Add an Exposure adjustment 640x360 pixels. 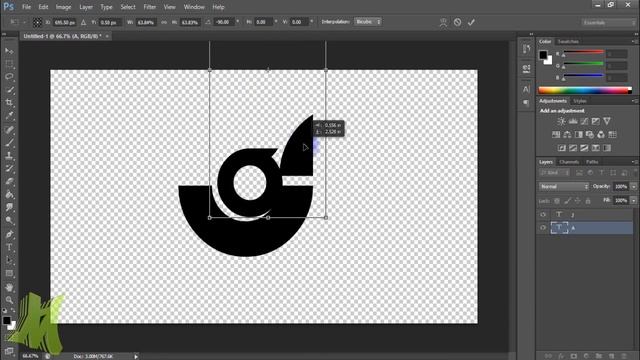(596, 121)
